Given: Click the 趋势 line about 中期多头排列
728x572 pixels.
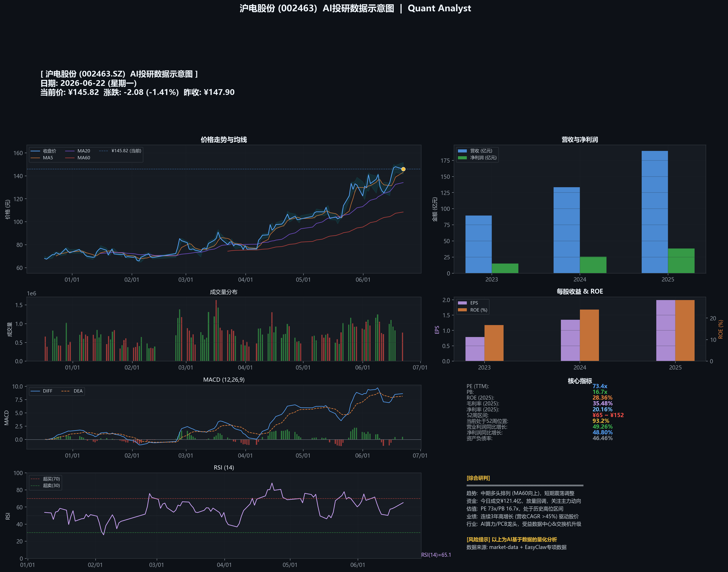Looking at the screenshot, I should (x=520, y=493).
